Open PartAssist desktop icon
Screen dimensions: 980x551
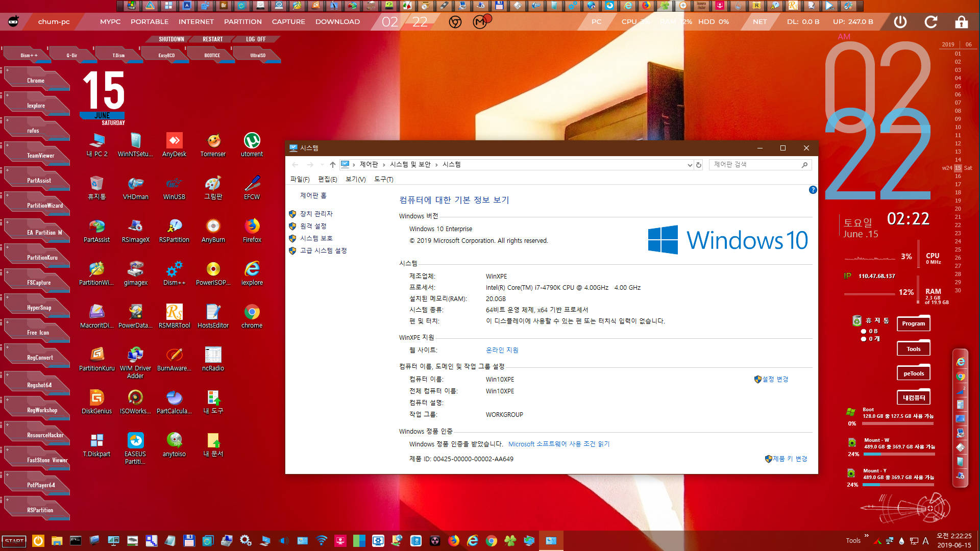tap(97, 231)
